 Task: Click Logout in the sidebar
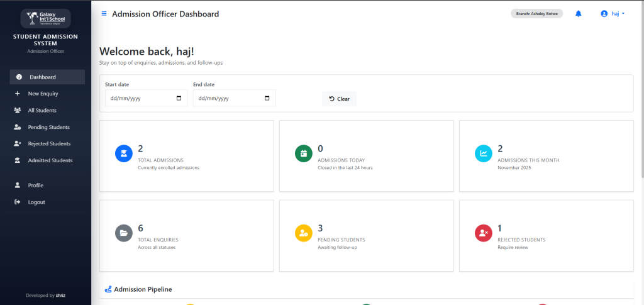pyautogui.click(x=36, y=202)
